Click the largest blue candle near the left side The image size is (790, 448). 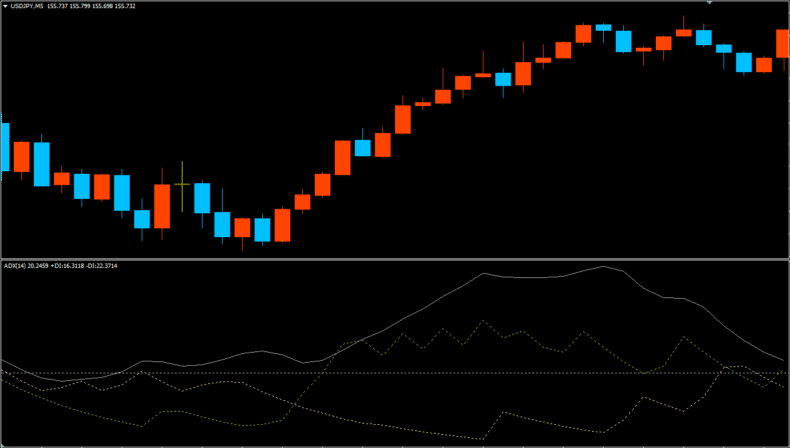pos(41,164)
